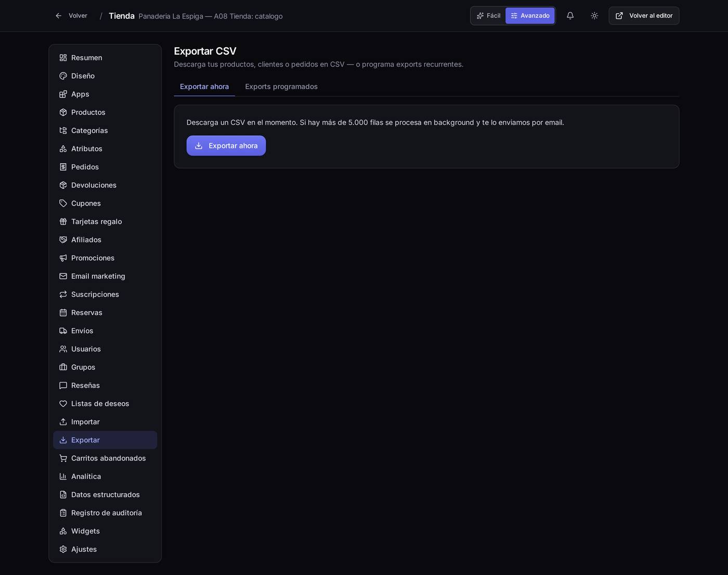The image size is (728, 575).
Task: Open Cupones tag icon in sidebar
Action: pyautogui.click(x=63, y=203)
